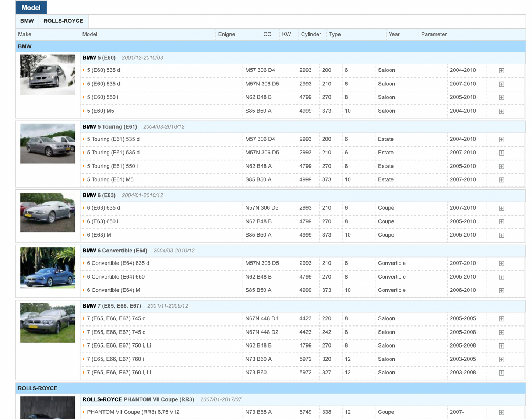Select the Model section tab
The width and height of the screenshot is (532, 419).
(31, 8)
